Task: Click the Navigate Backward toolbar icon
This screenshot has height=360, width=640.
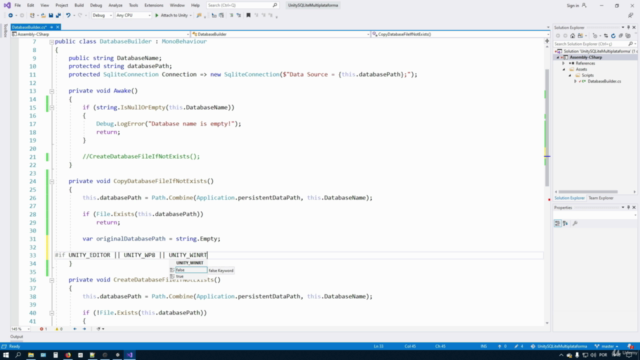Action: (x=11, y=16)
